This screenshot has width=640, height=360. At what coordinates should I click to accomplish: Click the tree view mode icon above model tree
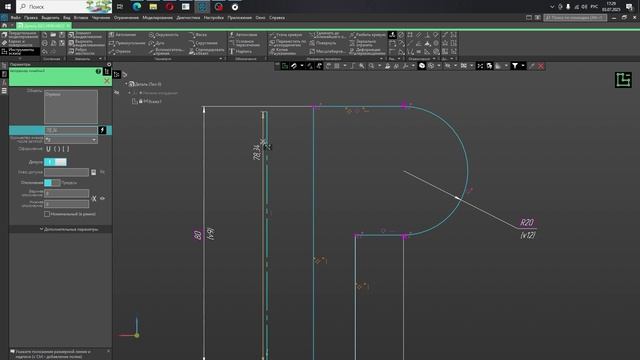[117, 74]
